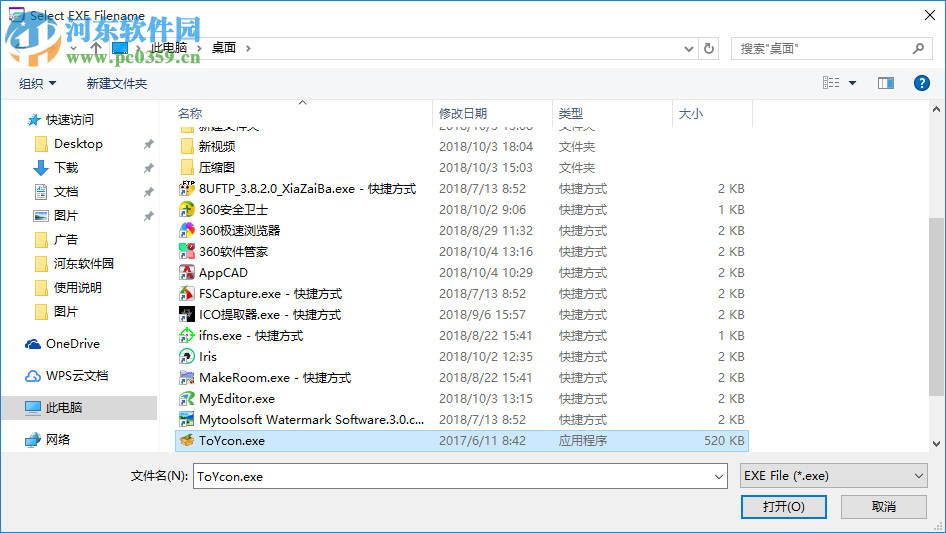Image resolution: width=946 pixels, height=533 pixels.
Task: Click the 520 KB size cell
Action: [724, 441]
